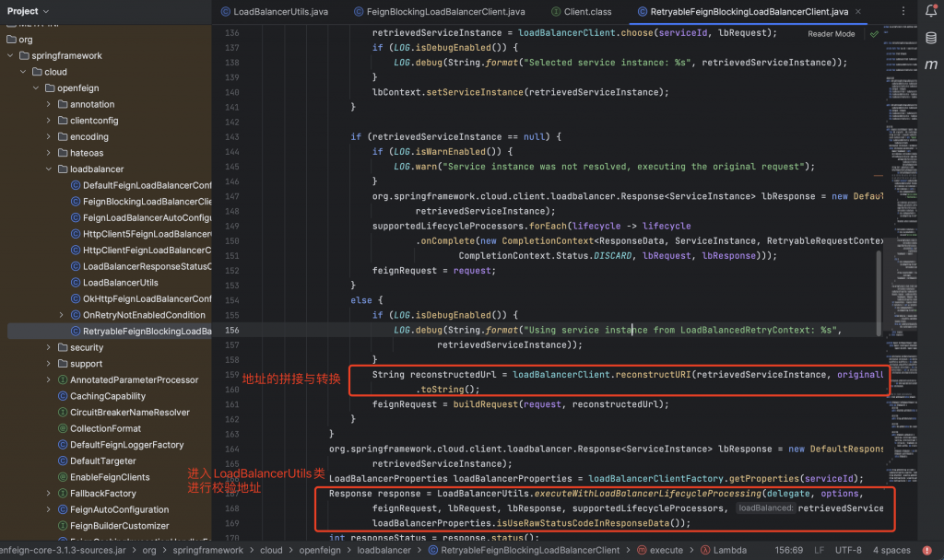The width and height of the screenshot is (944, 560).
Task: Open the editor tabs more-options menu
Action: 903,11
